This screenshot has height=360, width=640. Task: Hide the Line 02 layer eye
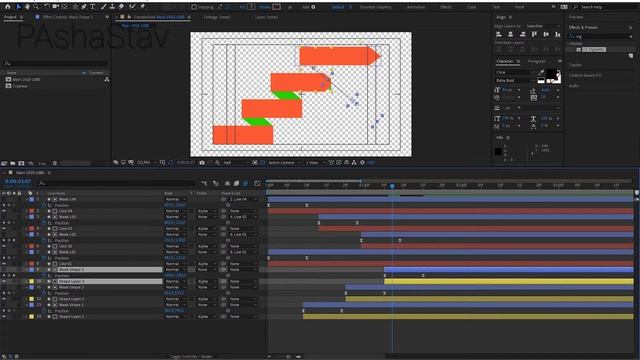(4, 246)
